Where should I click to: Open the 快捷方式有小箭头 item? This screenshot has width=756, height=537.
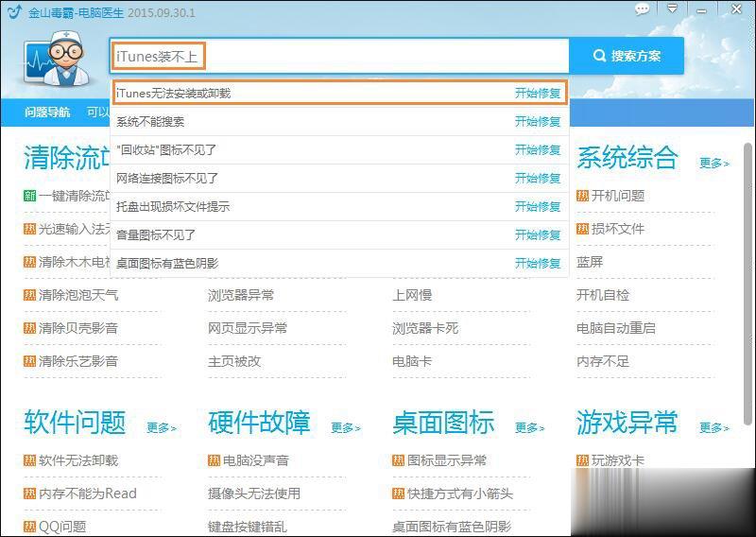tap(460, 494)
